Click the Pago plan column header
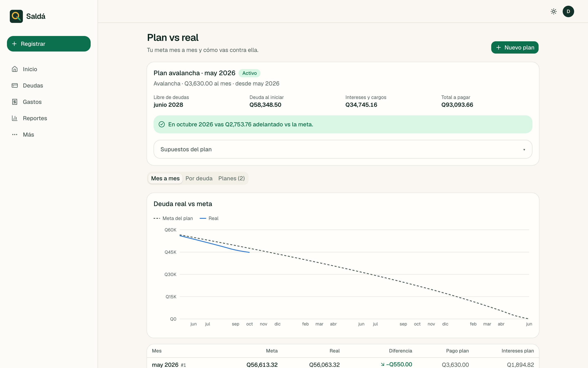The width and height of the screenshot is (588, 368). click(x=457, y=351)
